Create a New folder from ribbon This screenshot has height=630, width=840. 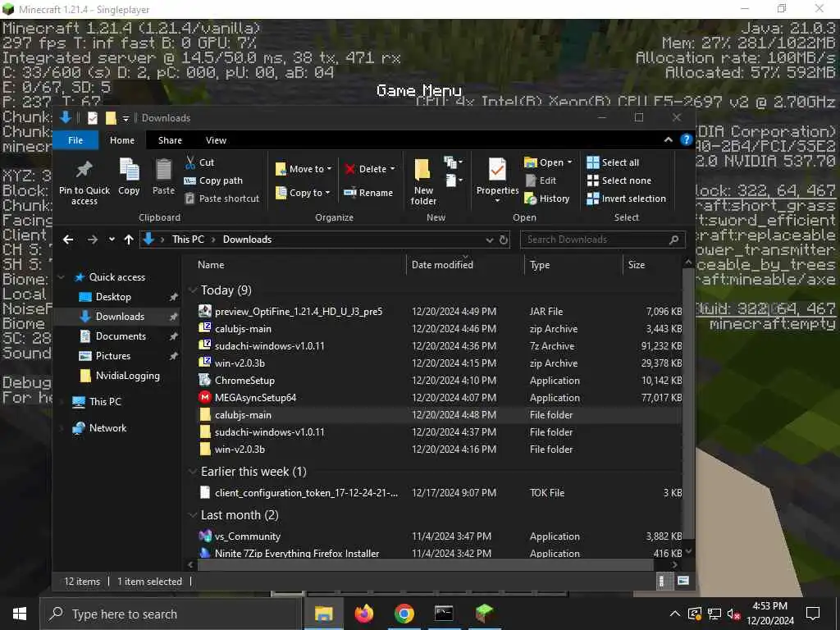click(423, 181)
